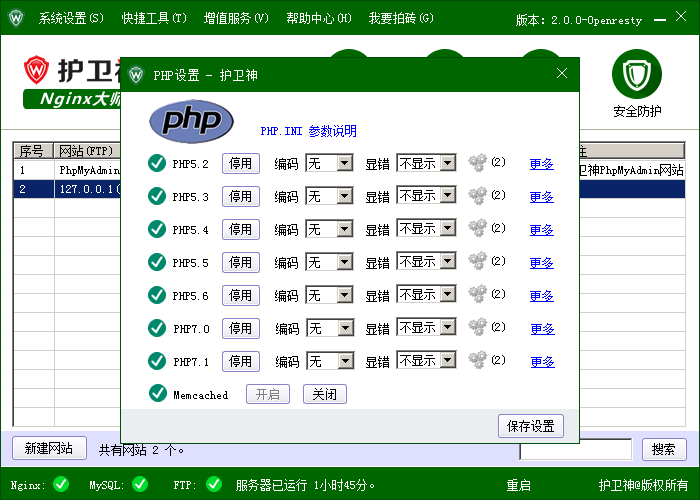Click the 重启 text in status bar

pos(518,485)
